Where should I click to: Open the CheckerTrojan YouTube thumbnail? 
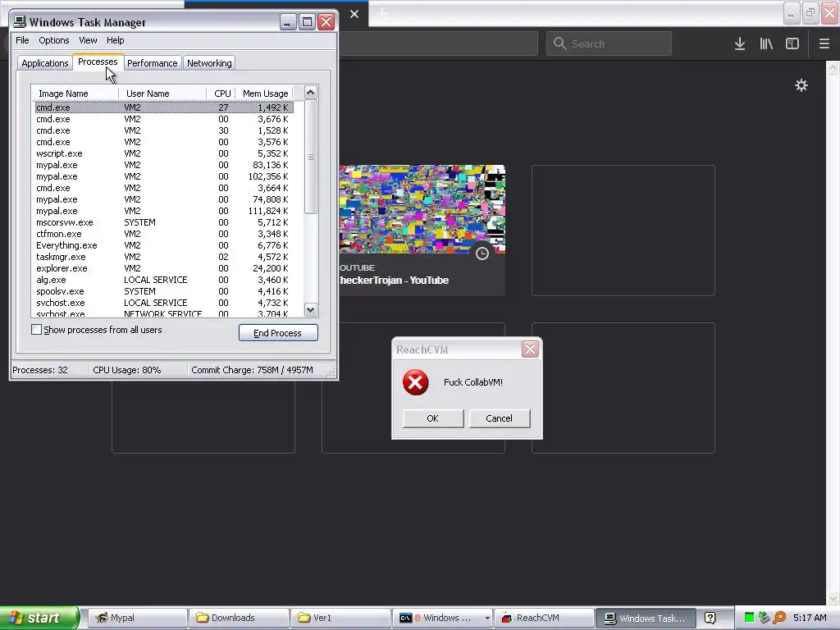422,209
